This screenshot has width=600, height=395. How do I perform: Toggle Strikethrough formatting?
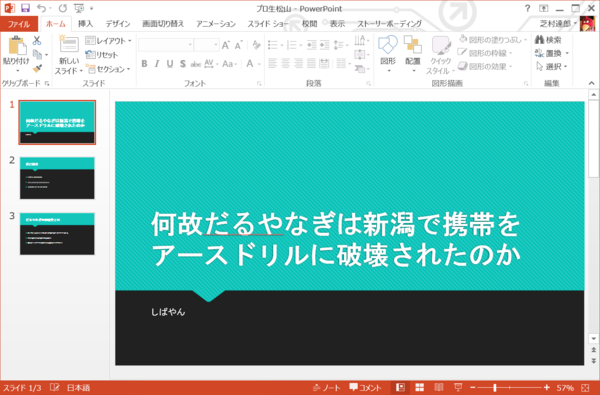click(196, 64)
